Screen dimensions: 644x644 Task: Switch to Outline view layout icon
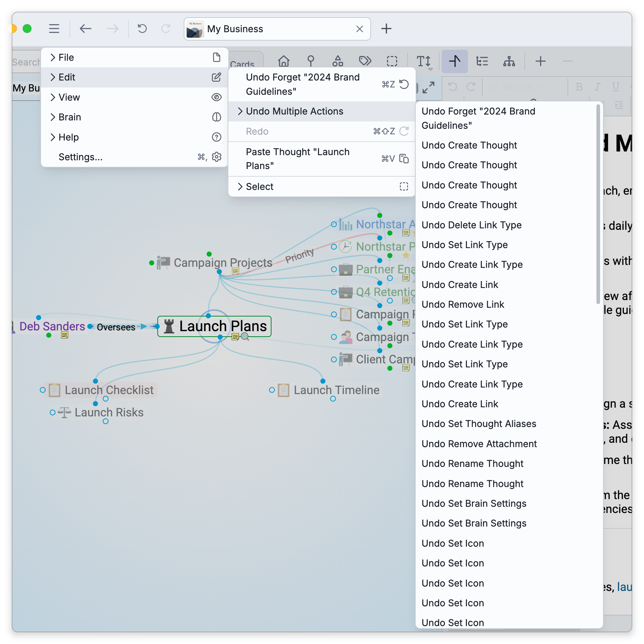click(x=482, y=61)
